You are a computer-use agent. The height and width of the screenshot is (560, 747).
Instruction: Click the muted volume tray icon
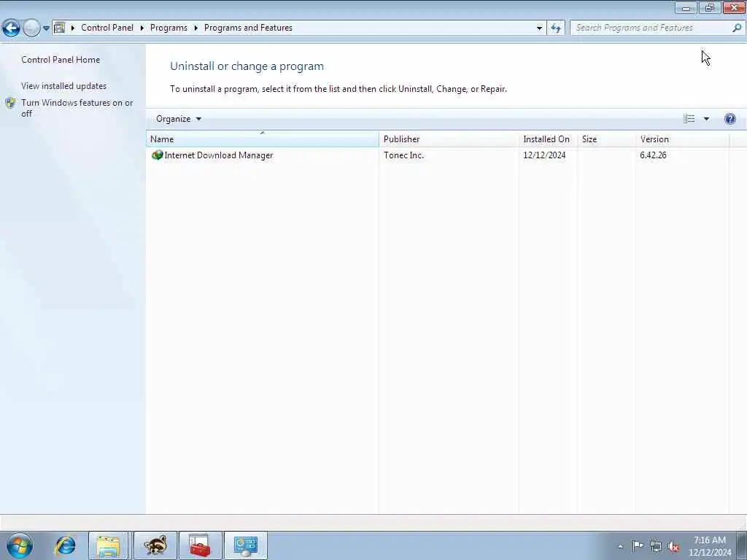click(673, 546)
